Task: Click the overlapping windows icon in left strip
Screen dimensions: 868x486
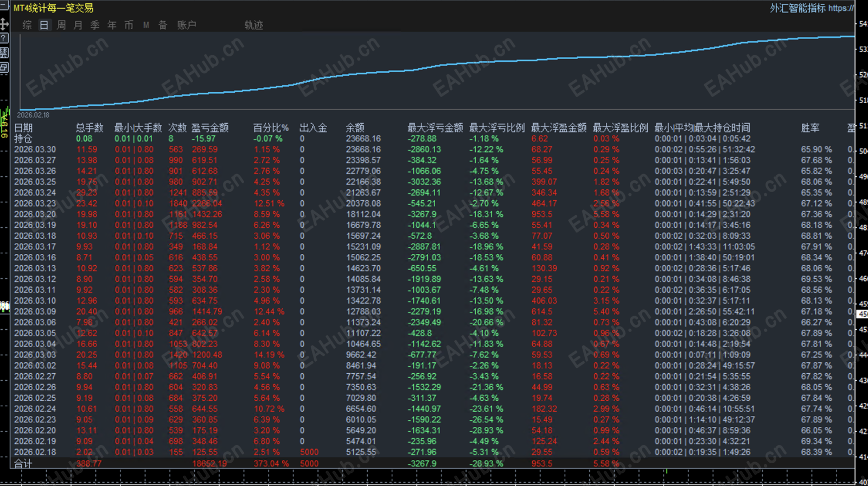Action: 4,67
